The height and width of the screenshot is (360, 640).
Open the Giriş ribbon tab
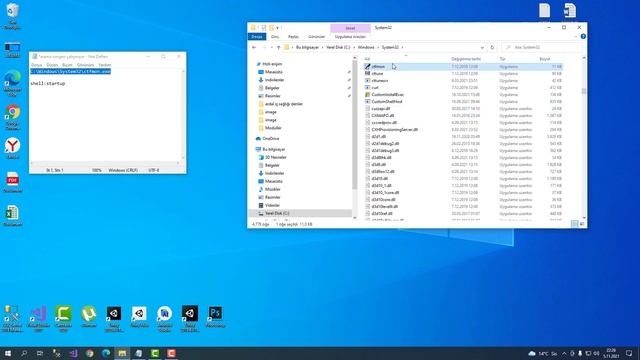275,37
